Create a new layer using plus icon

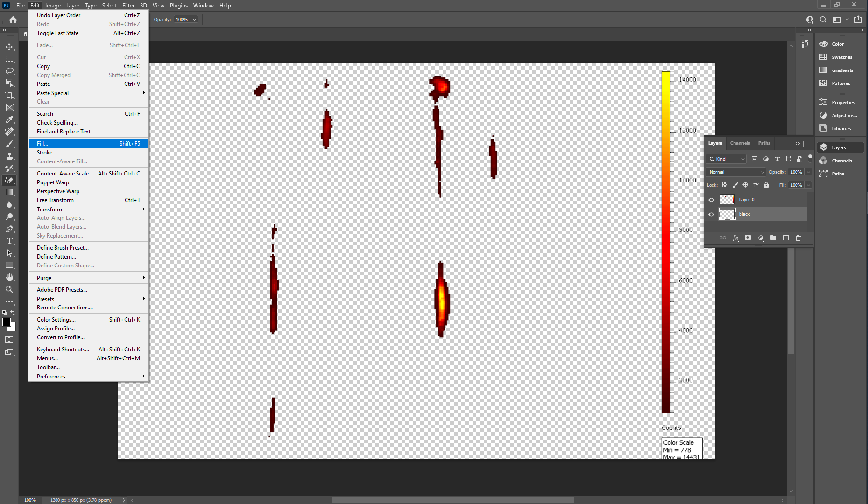[x=786, y=238]
